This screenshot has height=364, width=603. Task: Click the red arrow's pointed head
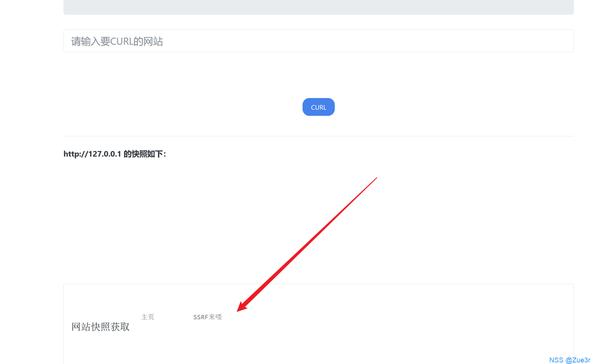(241, 308)
